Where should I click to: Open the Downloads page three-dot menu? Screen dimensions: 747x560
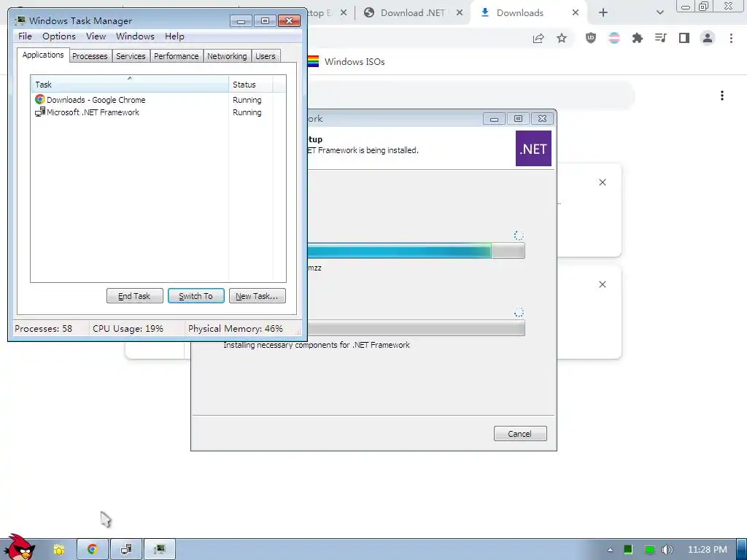722,96
